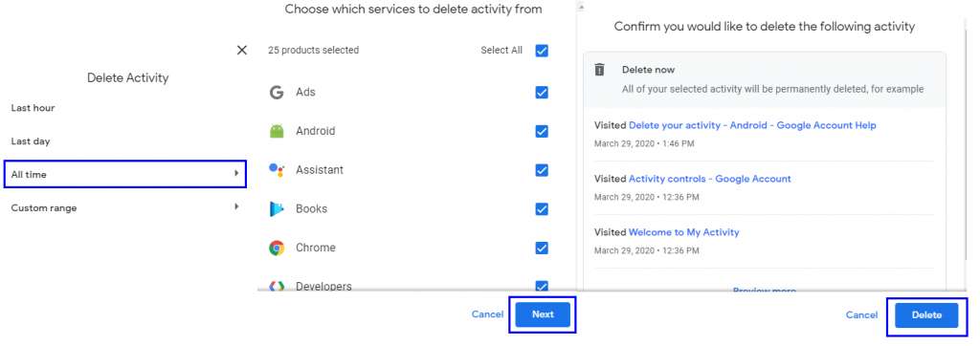Uncheck the Android checkbox

542,131
